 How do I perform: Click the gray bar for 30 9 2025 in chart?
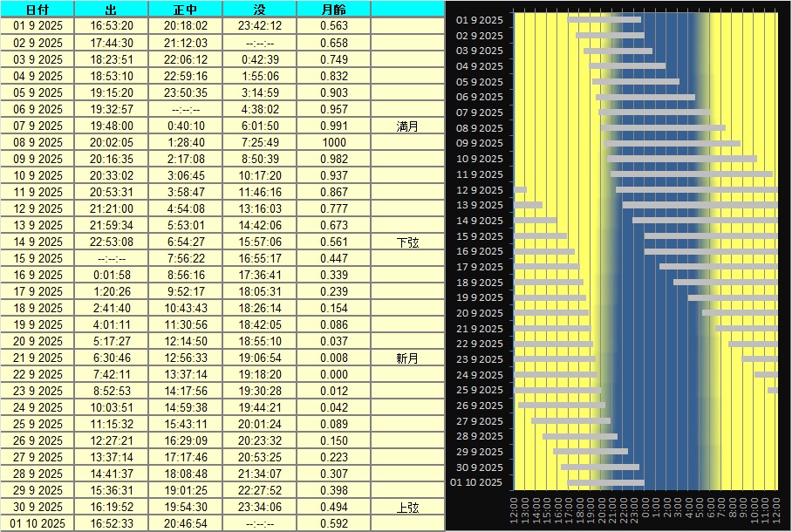[600, 467]
